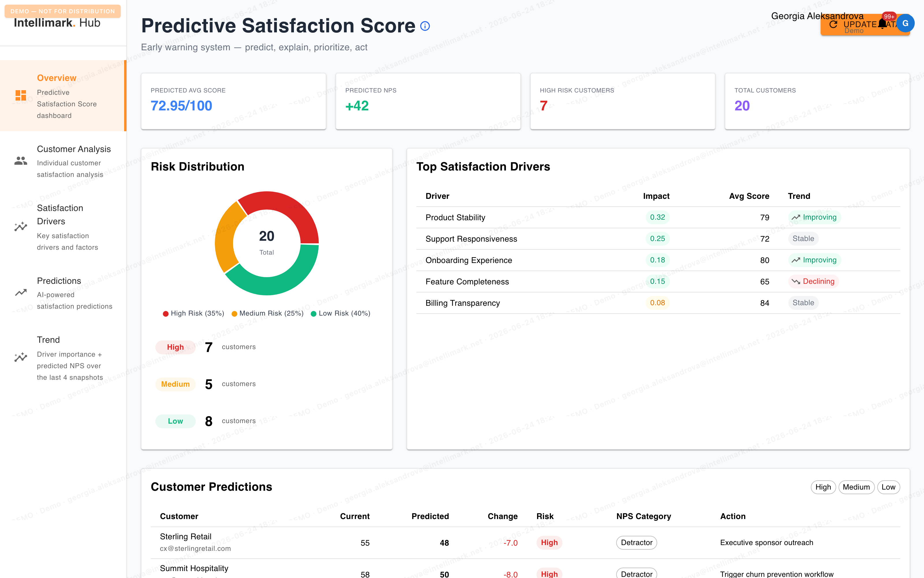Click the High risk chip for Sterling Retail
This screenshot has height=578, width=924.
[549, 543]
